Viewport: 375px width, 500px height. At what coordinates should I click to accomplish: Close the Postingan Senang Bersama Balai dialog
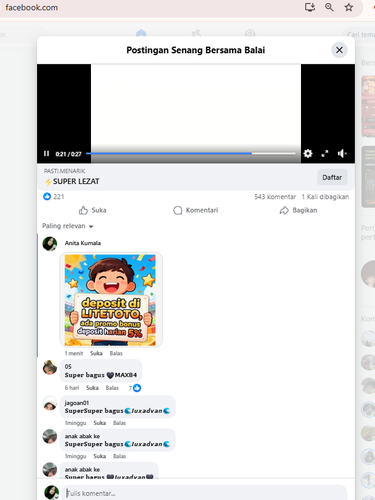[339, 50]
